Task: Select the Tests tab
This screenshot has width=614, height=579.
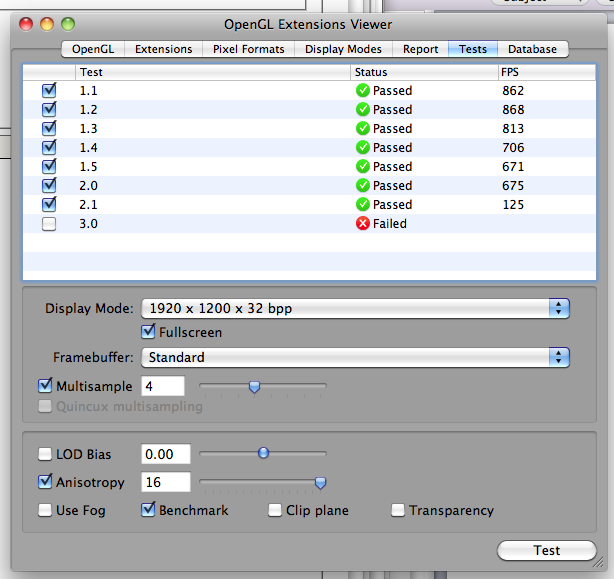Action: pos(473,49)
